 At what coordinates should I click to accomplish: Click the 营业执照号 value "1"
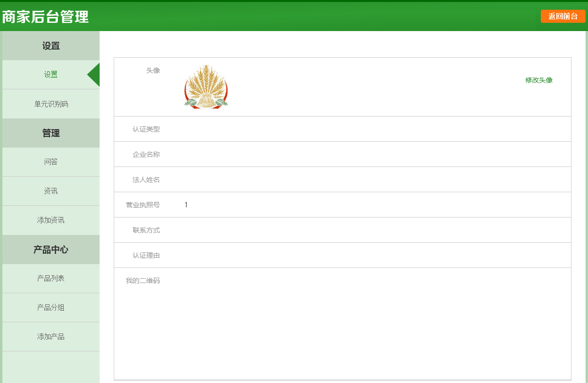pos(186,205)
